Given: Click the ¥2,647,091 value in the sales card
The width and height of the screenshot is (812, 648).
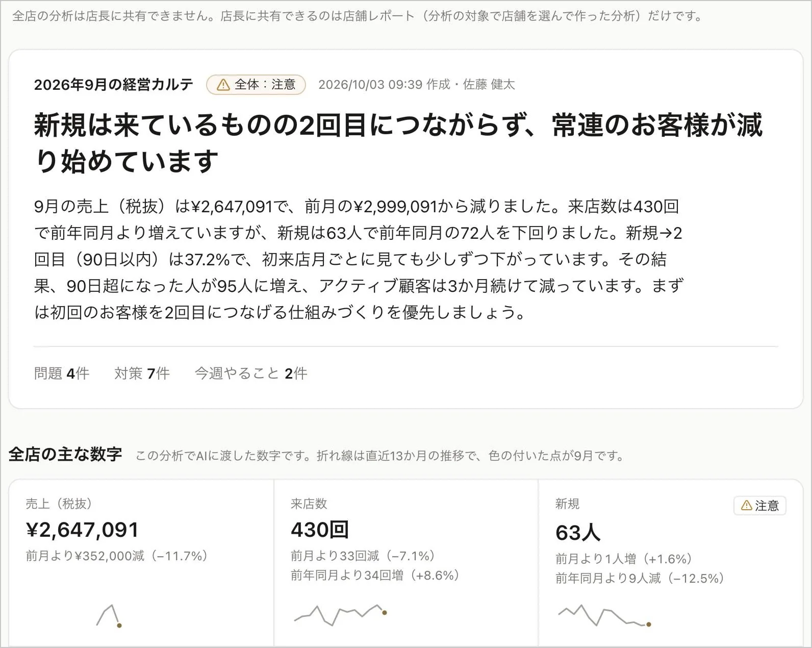Looking at the screenshot, I should click(82, 530).
